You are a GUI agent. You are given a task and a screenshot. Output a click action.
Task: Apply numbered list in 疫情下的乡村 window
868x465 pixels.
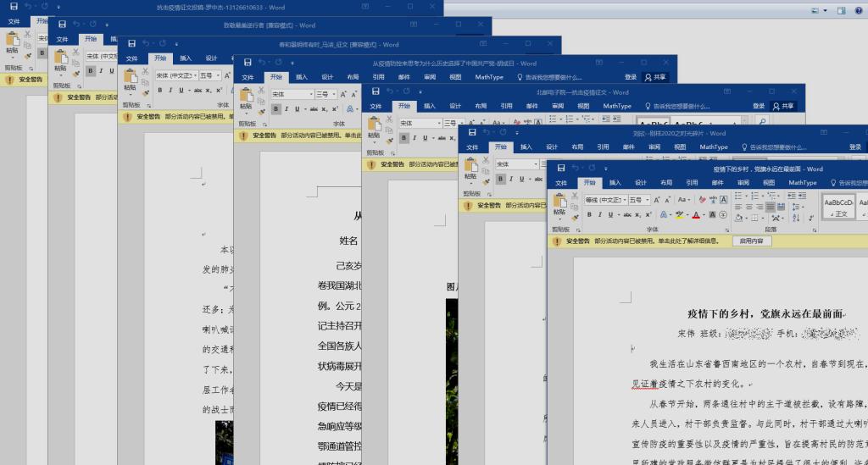pyautogui.click(x=754, y=197)
